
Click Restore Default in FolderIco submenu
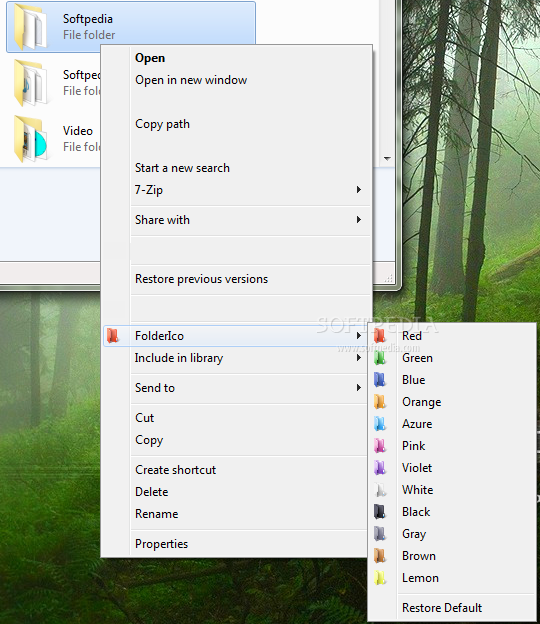click(x=442, y=608)
